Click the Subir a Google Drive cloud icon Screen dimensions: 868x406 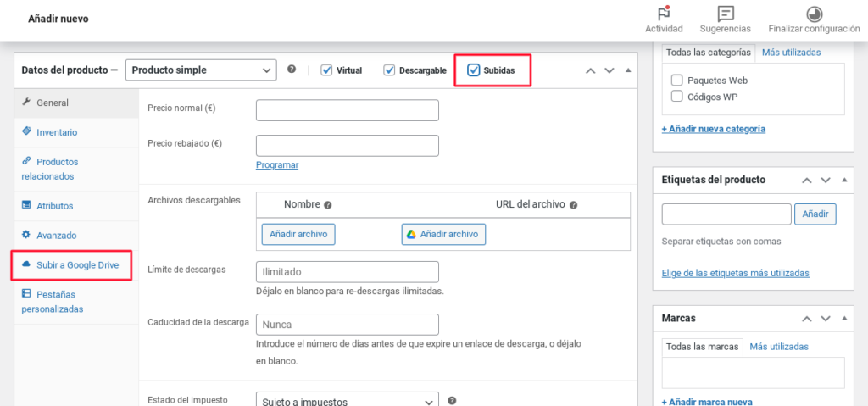click(x=26, y=264)
